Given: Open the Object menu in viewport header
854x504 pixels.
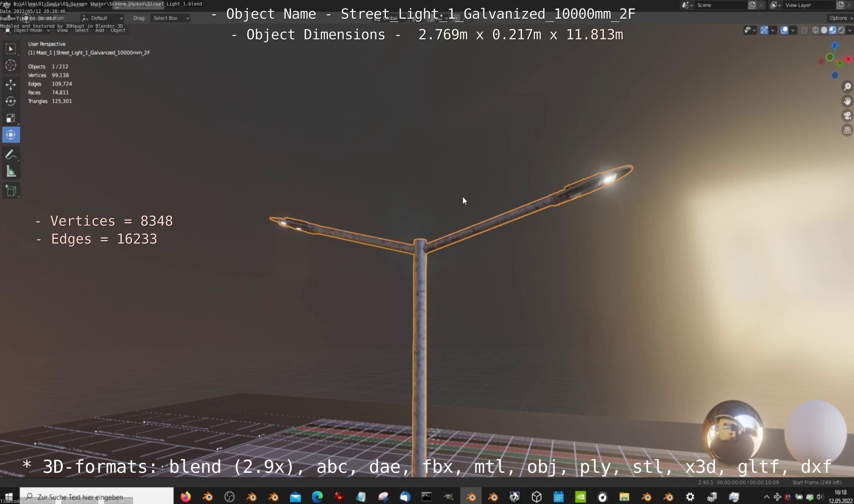Looking at the screenshot, I should [118, 30].
